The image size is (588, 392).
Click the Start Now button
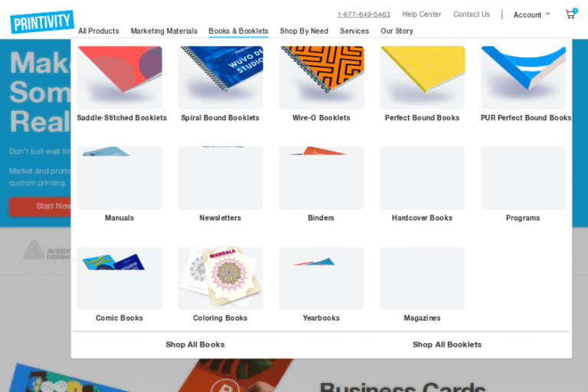coord(40,206)
